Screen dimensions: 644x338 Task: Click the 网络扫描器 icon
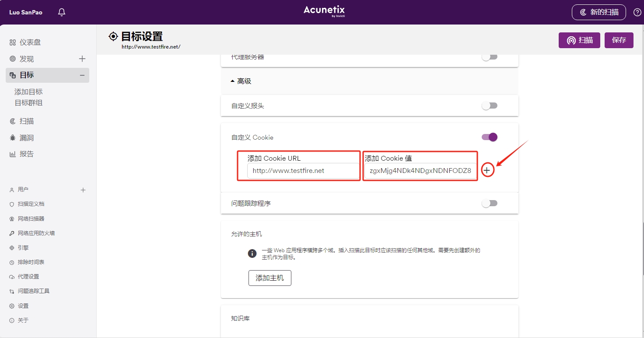pyautogui.click(x=12, y=219)
